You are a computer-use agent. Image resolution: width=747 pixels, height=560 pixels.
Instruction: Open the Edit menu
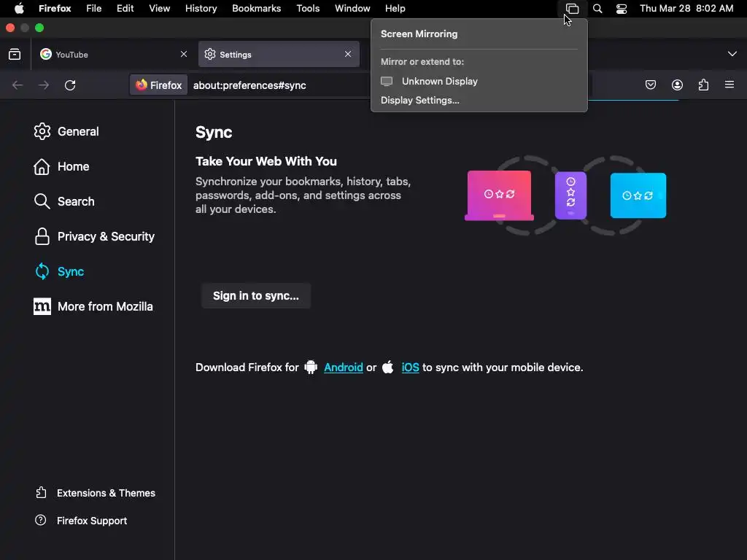coord(125,9)
